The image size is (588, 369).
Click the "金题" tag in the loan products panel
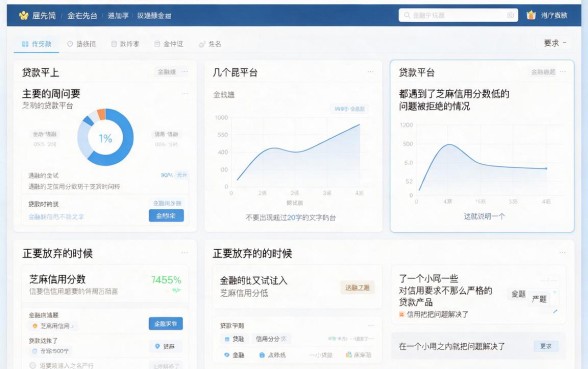(519, 294)
